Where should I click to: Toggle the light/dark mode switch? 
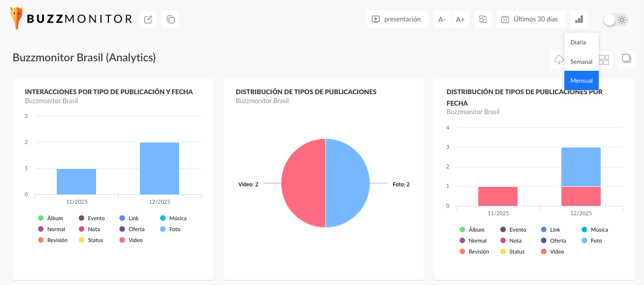click(615, 19)
